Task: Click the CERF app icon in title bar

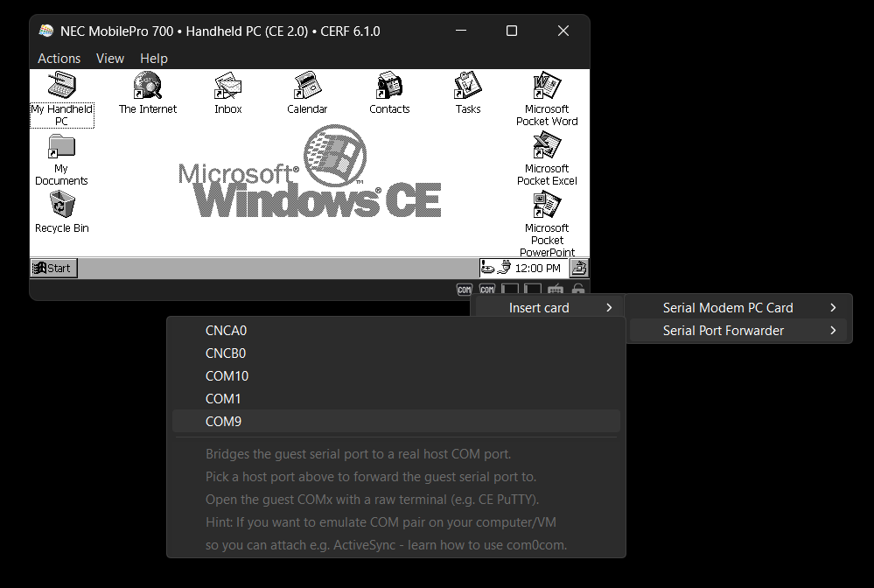Action: point(45,31)
